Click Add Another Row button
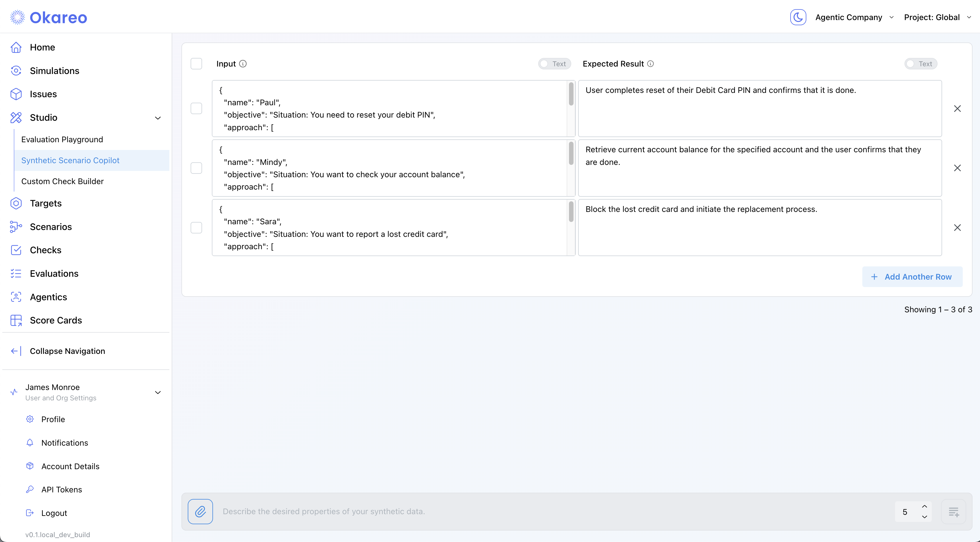Image resolution: width=980 pixels, height=542 pixels. point(912,277)
